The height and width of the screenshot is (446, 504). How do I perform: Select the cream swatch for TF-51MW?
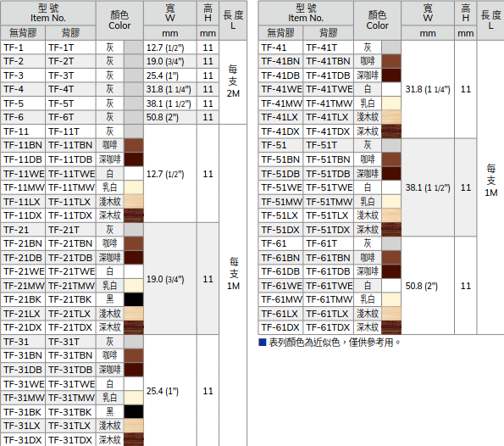(x=391, y=202)
